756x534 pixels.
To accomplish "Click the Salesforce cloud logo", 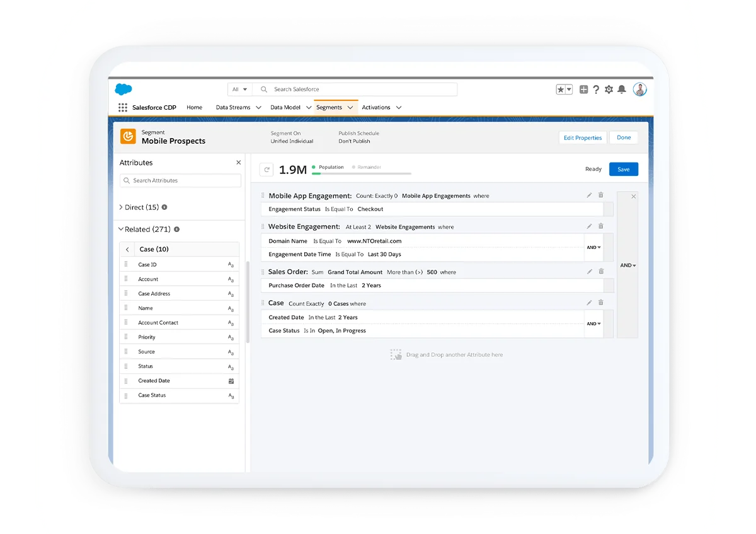I will click(123, 90).
